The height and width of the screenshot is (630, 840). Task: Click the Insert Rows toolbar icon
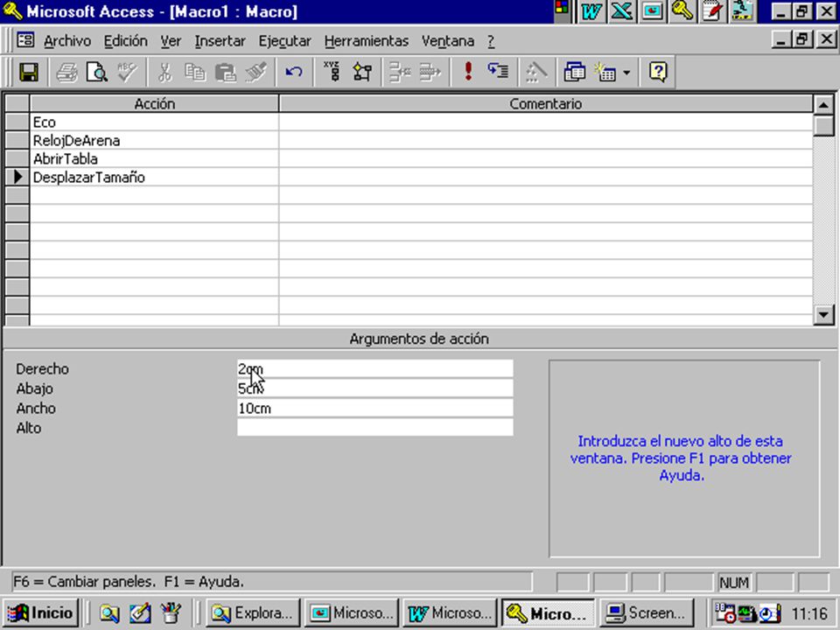point(400,72)
